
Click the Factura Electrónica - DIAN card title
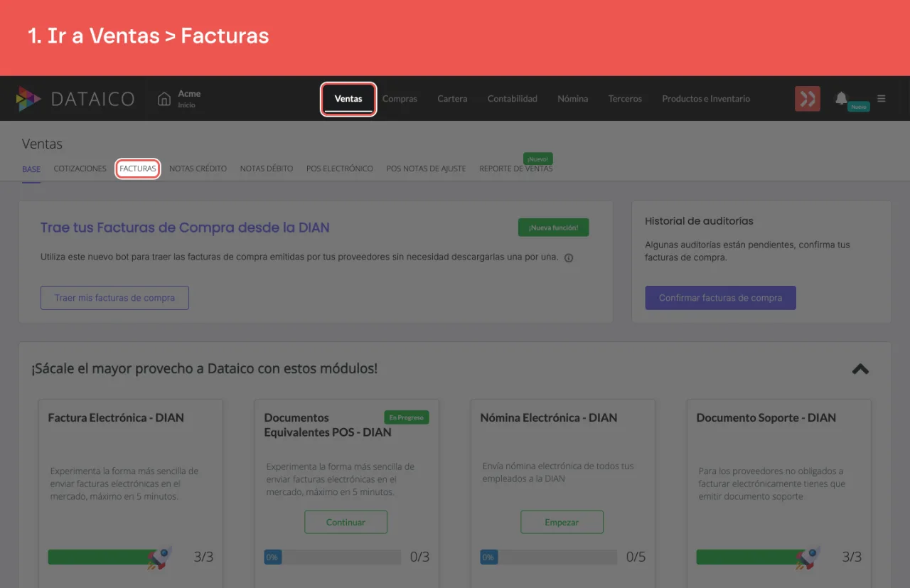(116, 417)
